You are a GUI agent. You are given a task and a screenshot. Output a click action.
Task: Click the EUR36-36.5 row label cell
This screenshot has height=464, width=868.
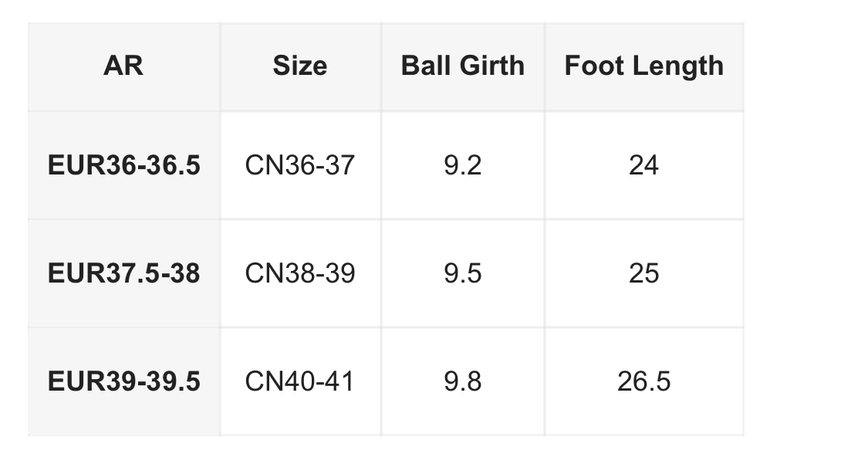(x=123, y=165)
